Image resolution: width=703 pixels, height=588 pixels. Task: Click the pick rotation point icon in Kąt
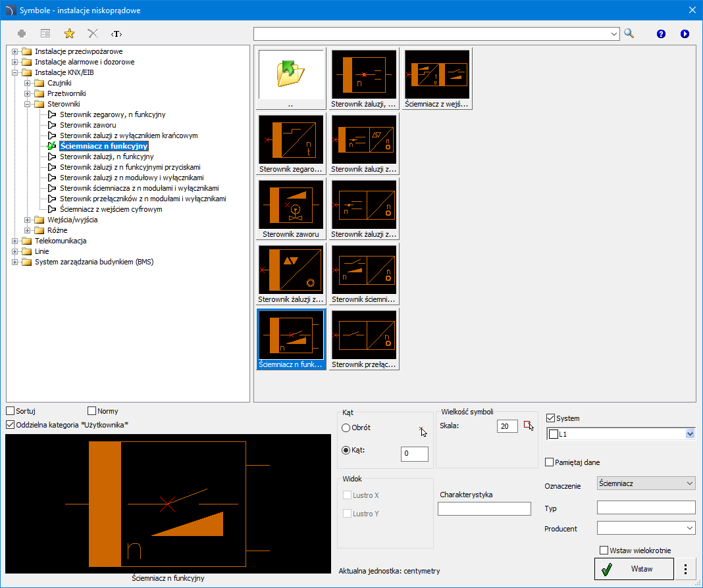point(422,429)
